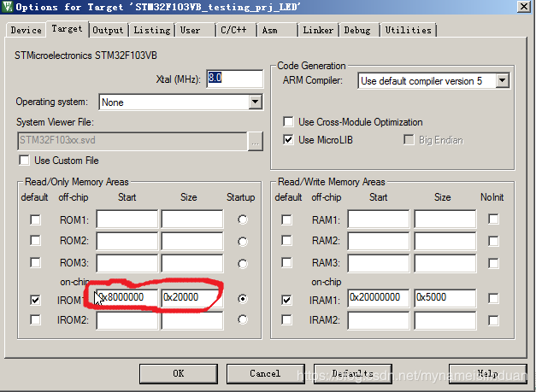
Task: Toggle the IROM1 default checkbox
Action: (35, 300)
